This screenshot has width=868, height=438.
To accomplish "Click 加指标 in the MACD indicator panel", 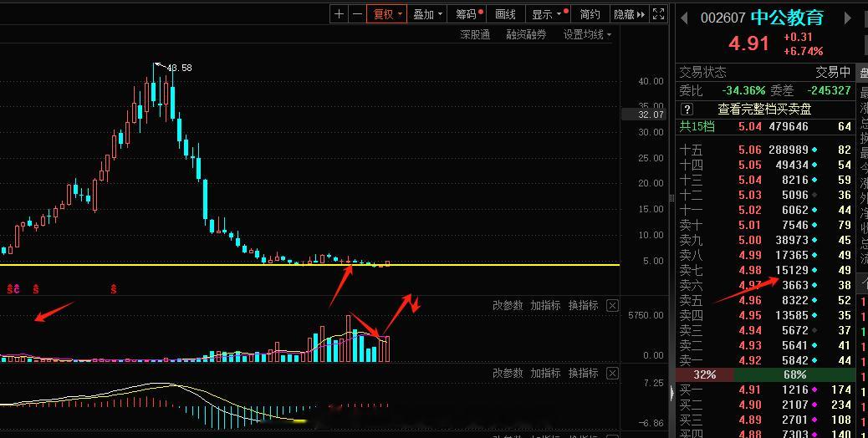I will pyautogui.click(x=545, y=374).
